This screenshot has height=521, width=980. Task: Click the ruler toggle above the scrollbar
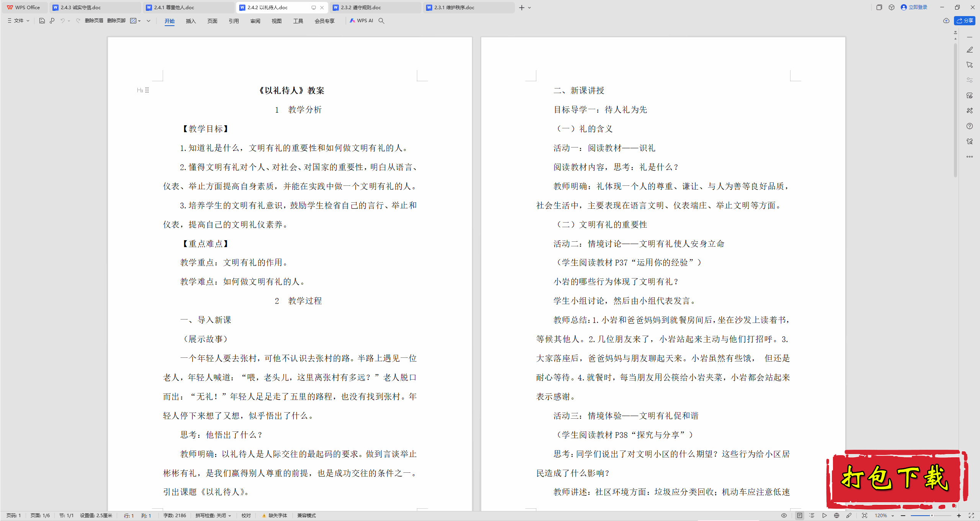pyautogui.click(x=955, y=33)
